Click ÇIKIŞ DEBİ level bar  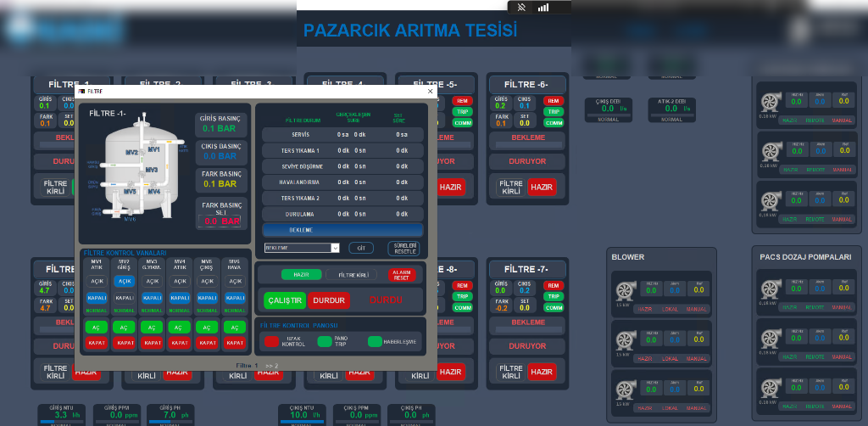tap(609, 115)
